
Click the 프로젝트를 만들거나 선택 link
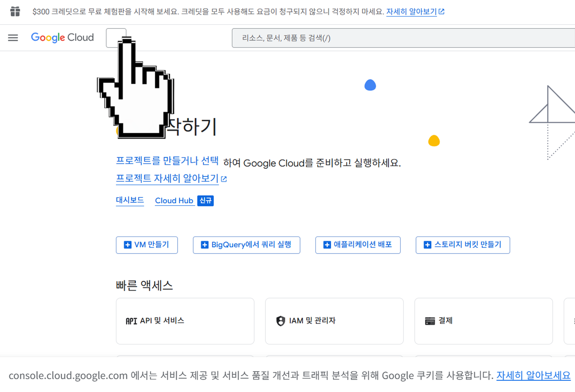[x=167, y=161]
